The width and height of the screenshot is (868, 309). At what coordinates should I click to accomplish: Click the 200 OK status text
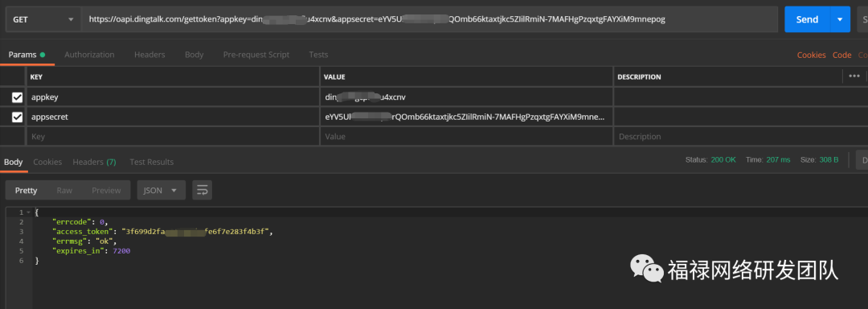point(723,159)
